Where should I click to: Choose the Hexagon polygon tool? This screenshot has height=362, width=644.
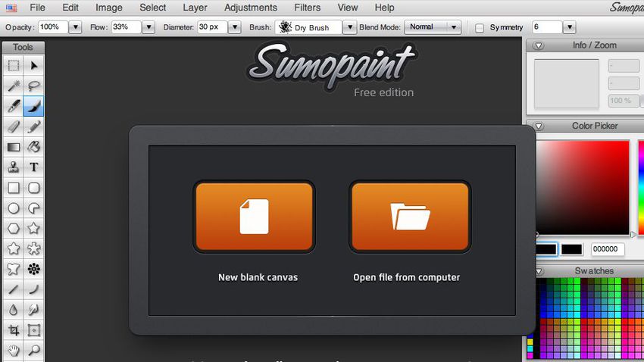(14, 228)
